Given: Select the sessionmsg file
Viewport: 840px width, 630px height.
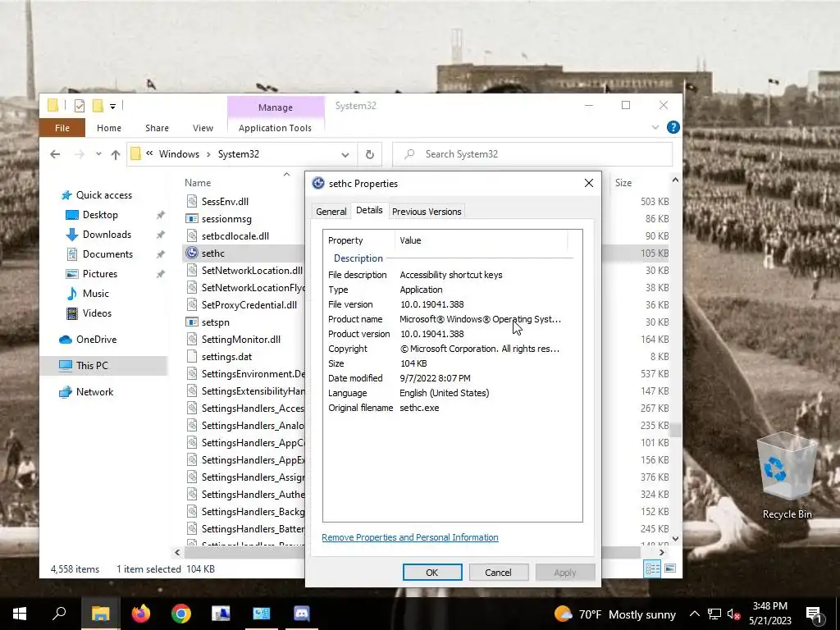Looking at the screenshot, I should pyautogui.click(x=226, y=218).
